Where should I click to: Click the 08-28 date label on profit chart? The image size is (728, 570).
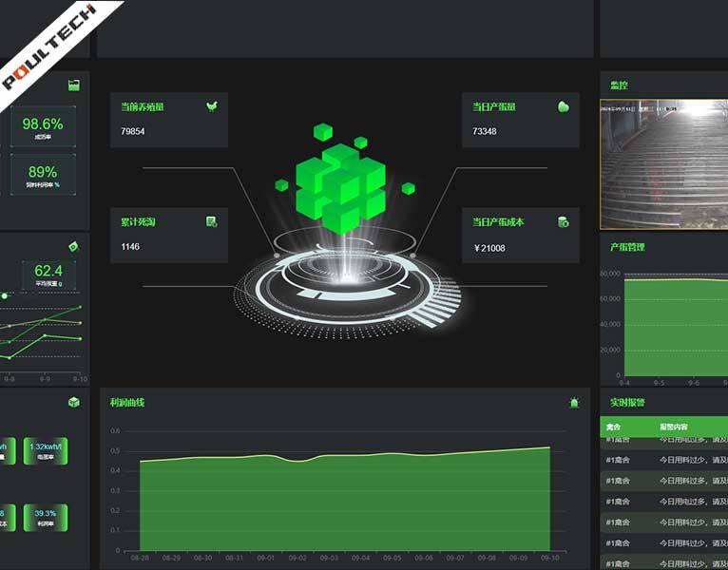140,558
